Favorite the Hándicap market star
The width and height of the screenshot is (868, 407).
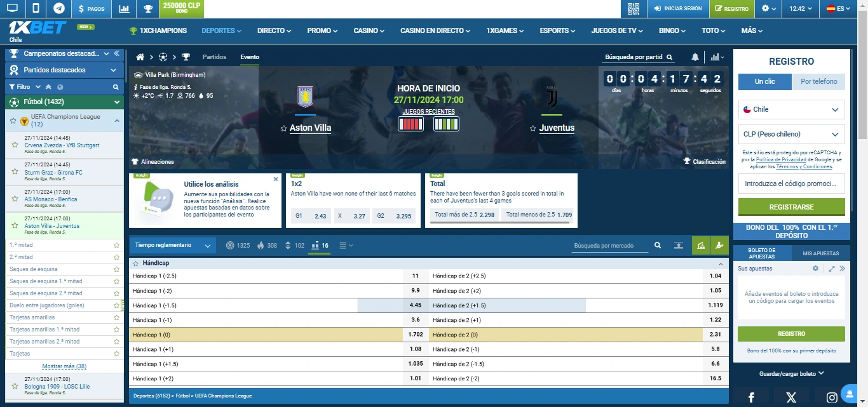pyautogui.click(x=135, y=263)
